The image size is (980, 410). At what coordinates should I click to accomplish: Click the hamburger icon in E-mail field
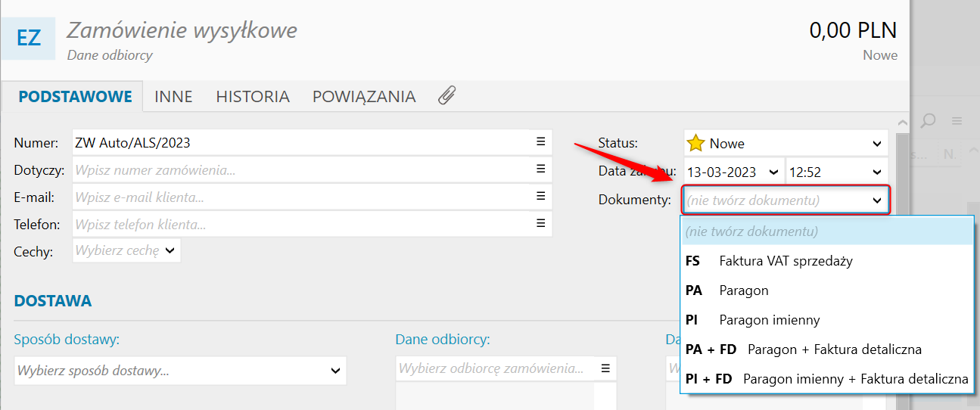540,196
